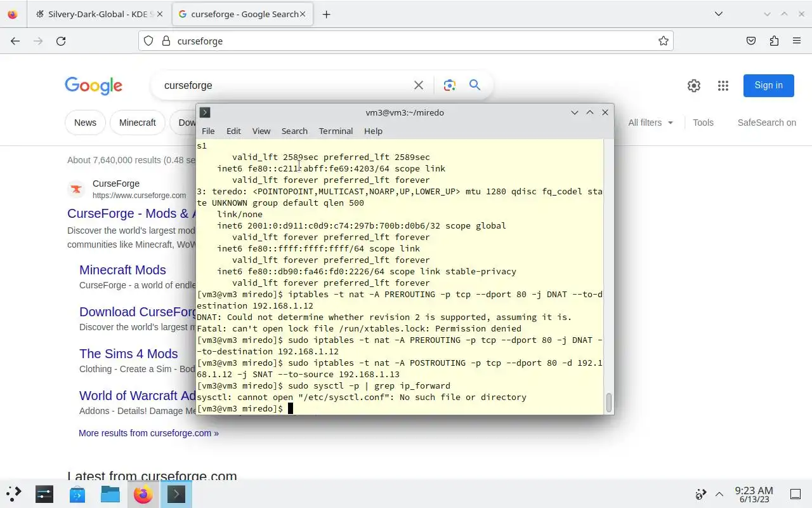Open the KDE application launcher

tap(13, 493)
